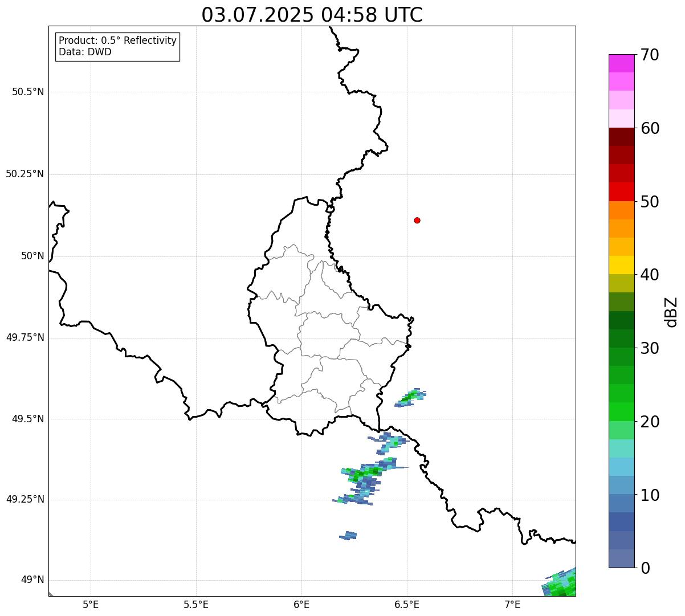Click the colorbar tick label 20
This screenshot has height=616, width=685.
pyautogui.click(x=650, y=422)
